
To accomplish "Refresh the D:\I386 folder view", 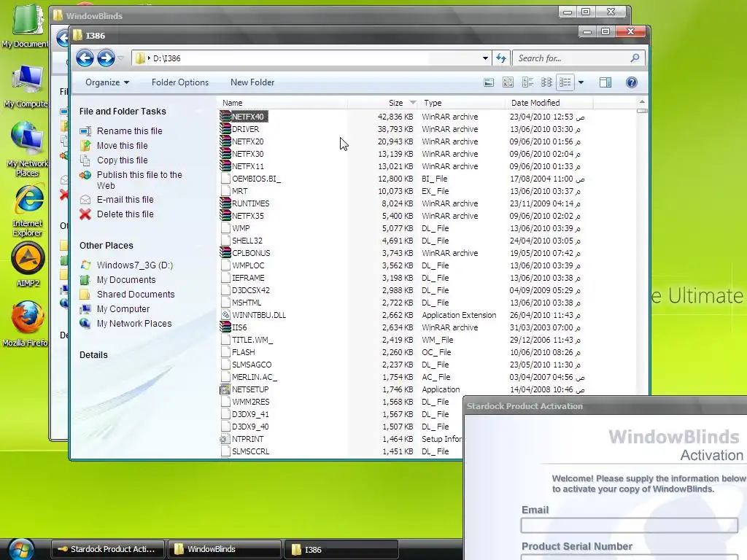I will point(501,58).
